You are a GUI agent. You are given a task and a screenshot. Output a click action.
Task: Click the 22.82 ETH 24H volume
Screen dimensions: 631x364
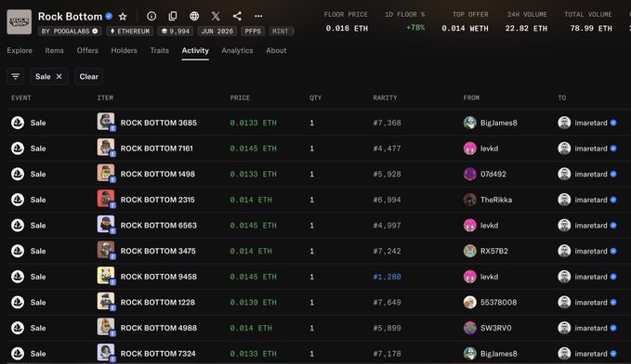[526, 28]
